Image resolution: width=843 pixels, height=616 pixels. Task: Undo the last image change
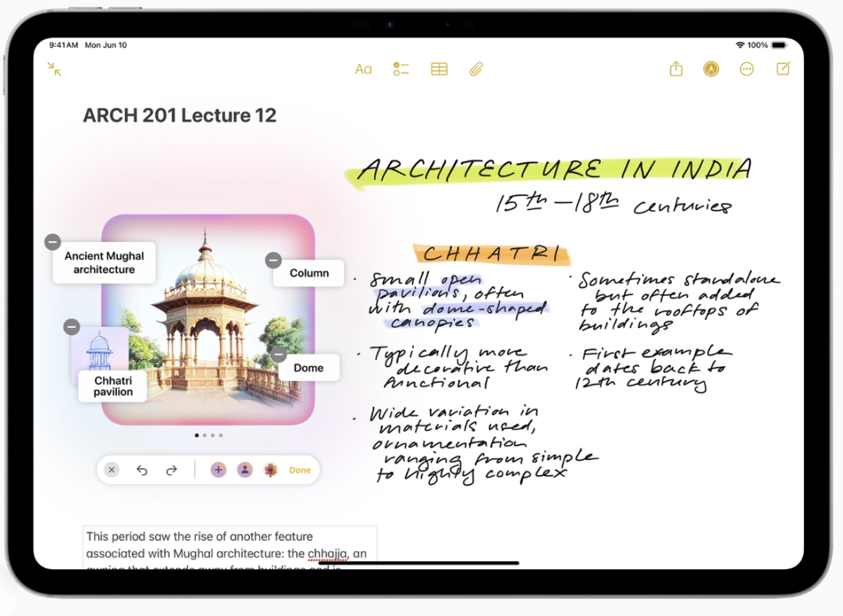[141, 470]
